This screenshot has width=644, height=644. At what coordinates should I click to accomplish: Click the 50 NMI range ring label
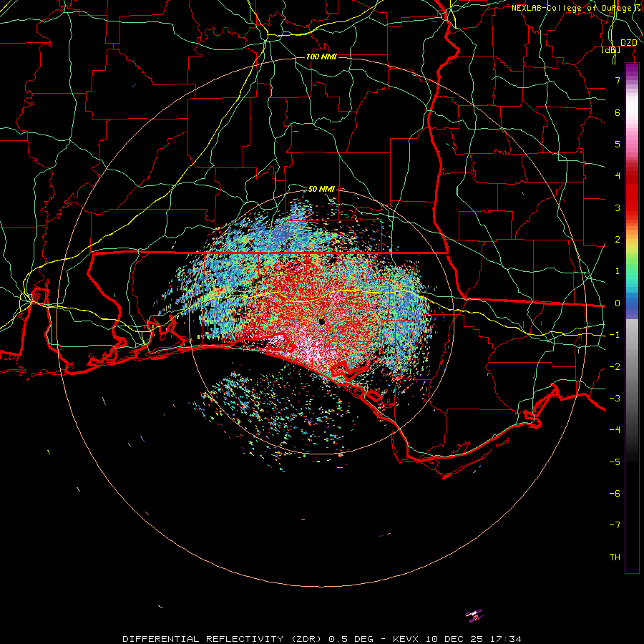pos(321,189)
